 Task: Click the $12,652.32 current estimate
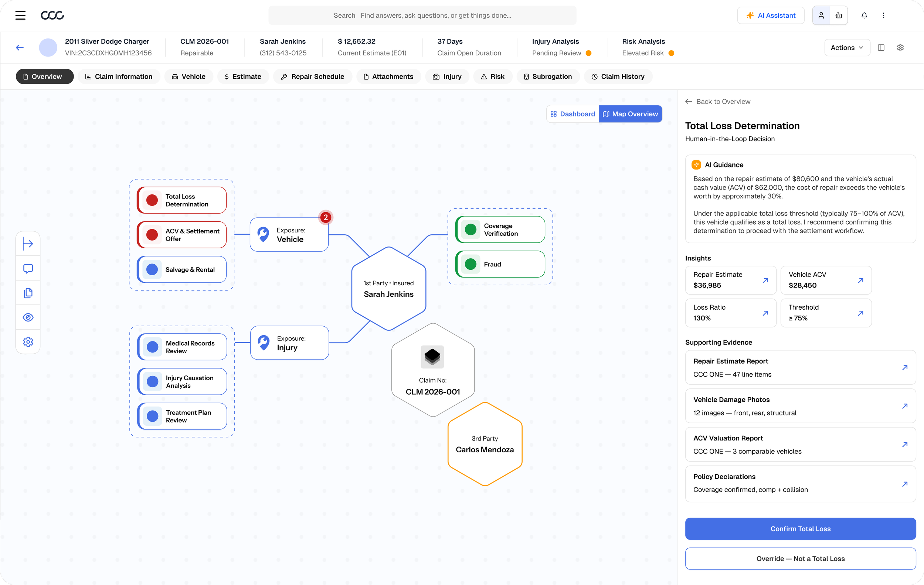356,41
